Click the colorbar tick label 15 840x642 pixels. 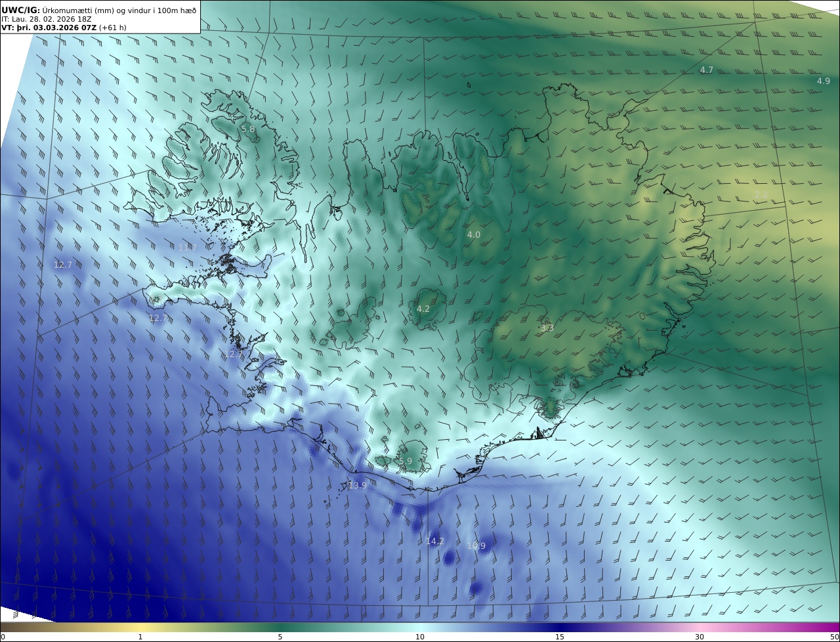(x=560, y=637)
